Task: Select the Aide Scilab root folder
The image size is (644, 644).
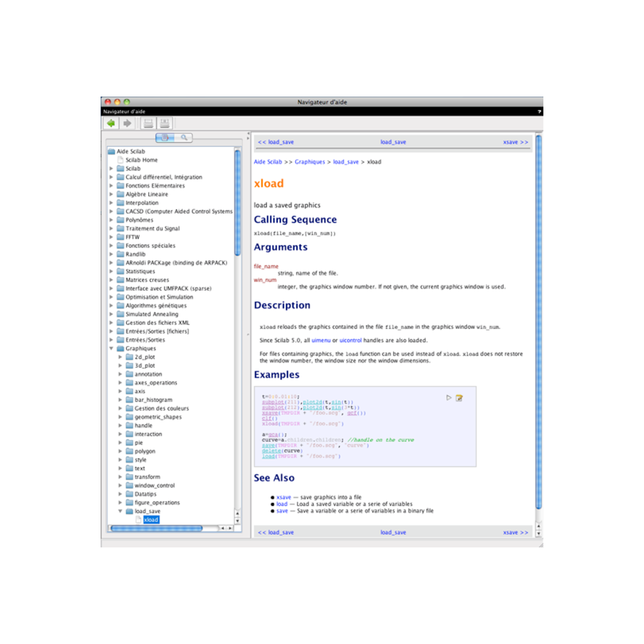Action: coord(131,151)
